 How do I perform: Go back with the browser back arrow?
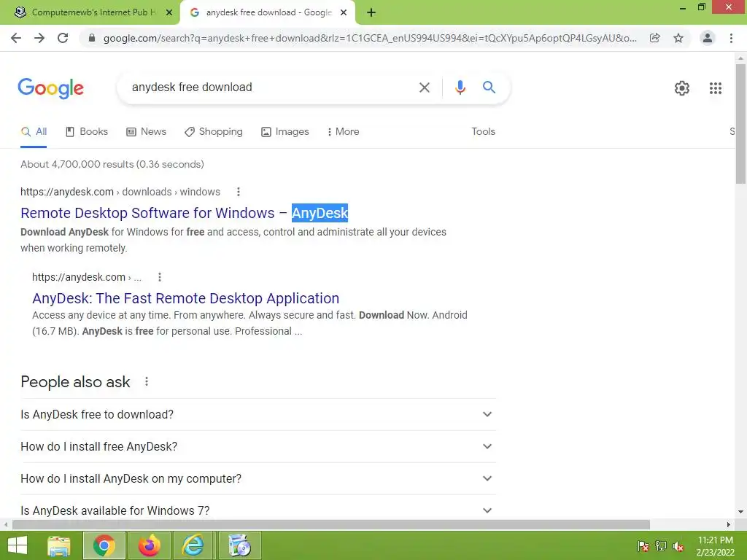(16, 38)
